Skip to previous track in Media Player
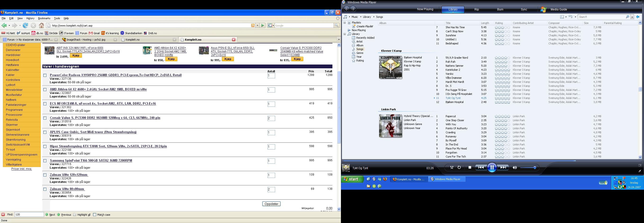Viewport: 644px width, 223px height. [x=481, y=168]
